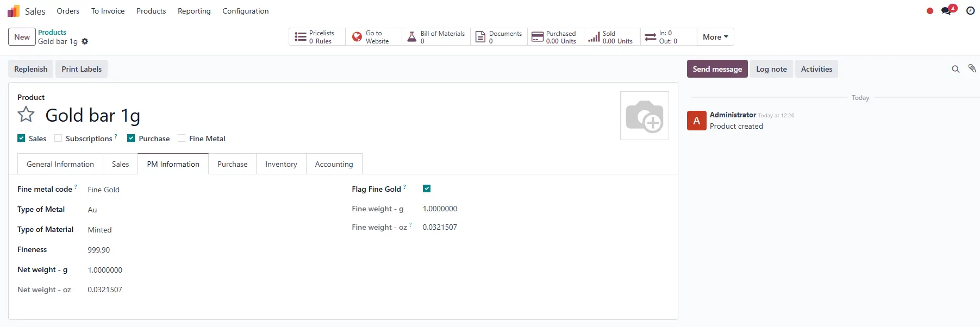Viewport: 980px width, 327px height.
Task: Open the Odoo apps home icon
Action: (x=14, y=11)
